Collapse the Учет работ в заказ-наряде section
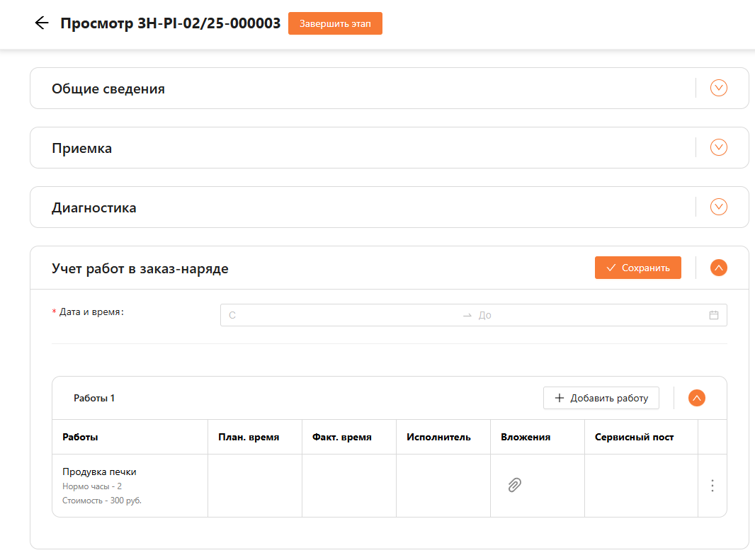The height and width of the screenshot is (560, 755). (718, 268)
